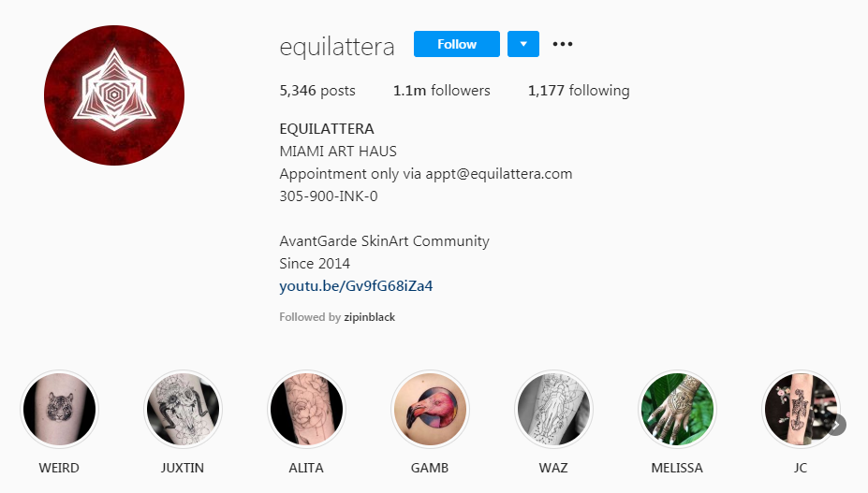This screenshot has height=493, width=868.
Task: Open the JUXTIN story highlight
Action: 183,410
